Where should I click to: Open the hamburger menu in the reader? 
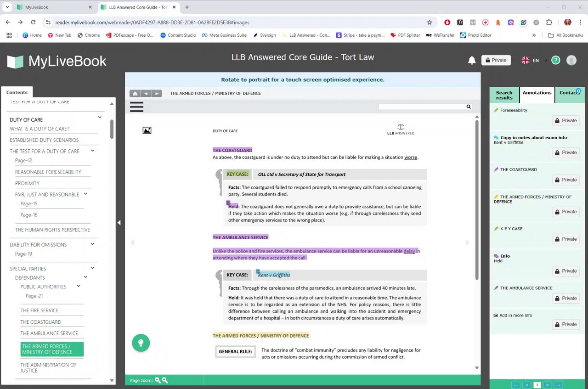coord(136,107)
